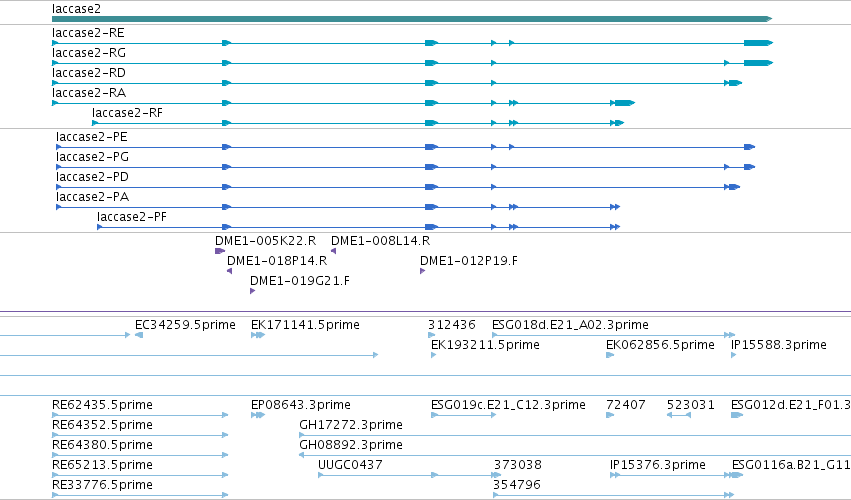Click the laccase2-RF transcript label
Viewport: 851px width, 500px height.
click(127, 113)
